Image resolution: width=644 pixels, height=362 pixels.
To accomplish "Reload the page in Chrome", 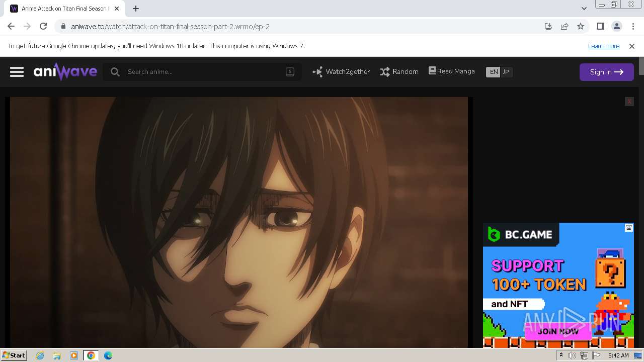I will (43, 26).
